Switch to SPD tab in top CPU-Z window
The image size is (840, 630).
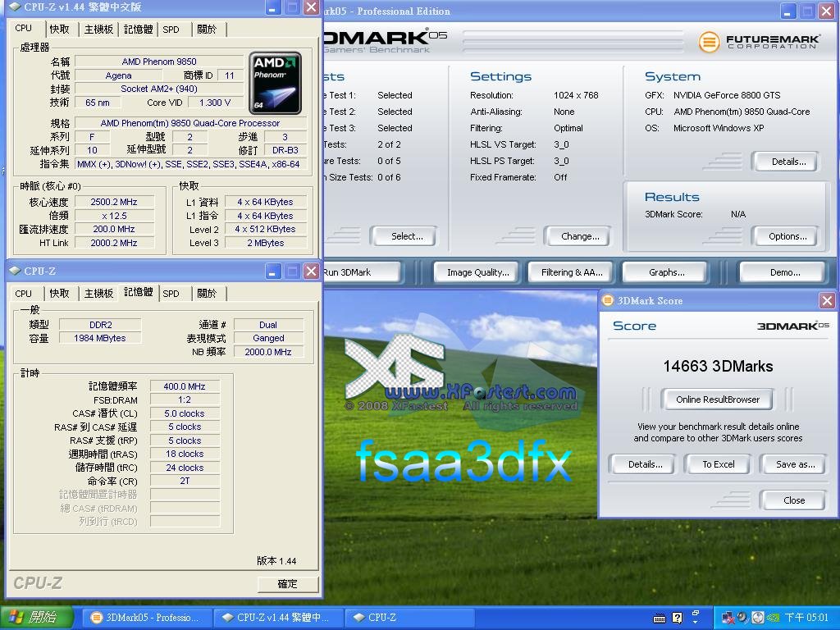tap(171, 30)
